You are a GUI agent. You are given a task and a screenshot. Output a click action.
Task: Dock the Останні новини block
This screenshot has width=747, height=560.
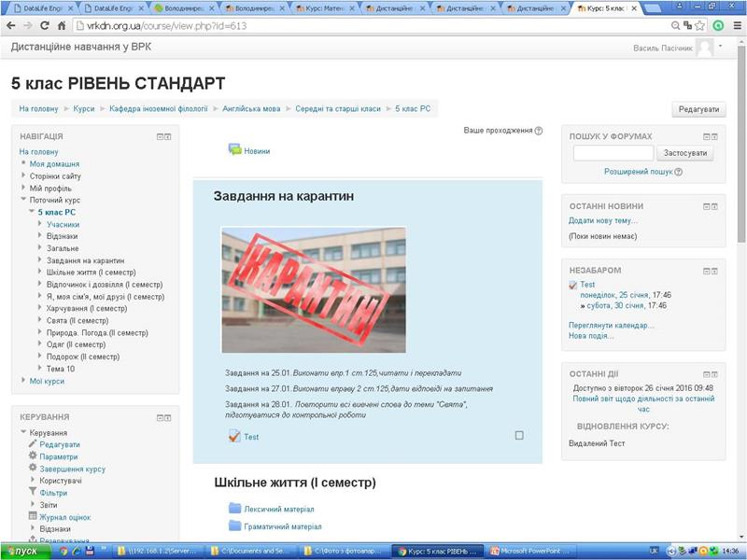tap(714, 206)
